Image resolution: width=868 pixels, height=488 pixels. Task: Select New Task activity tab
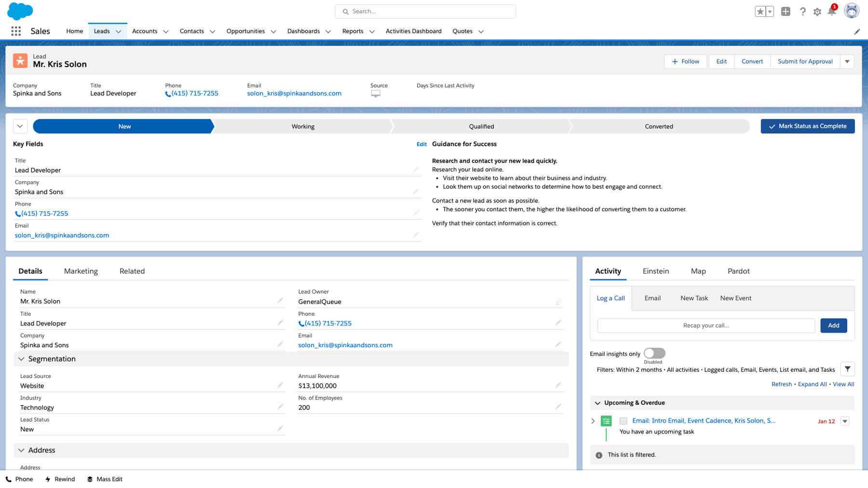[x=694, y=298]
